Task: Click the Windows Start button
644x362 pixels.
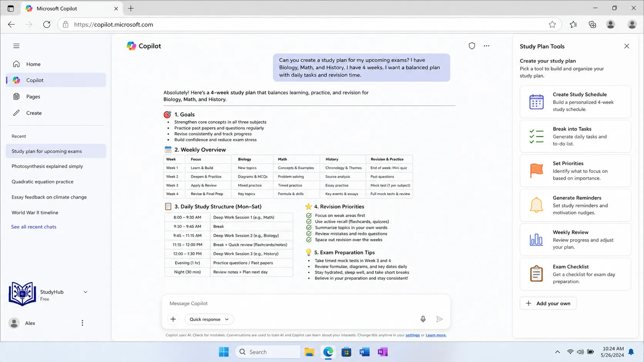Action: tap(224, 352)
